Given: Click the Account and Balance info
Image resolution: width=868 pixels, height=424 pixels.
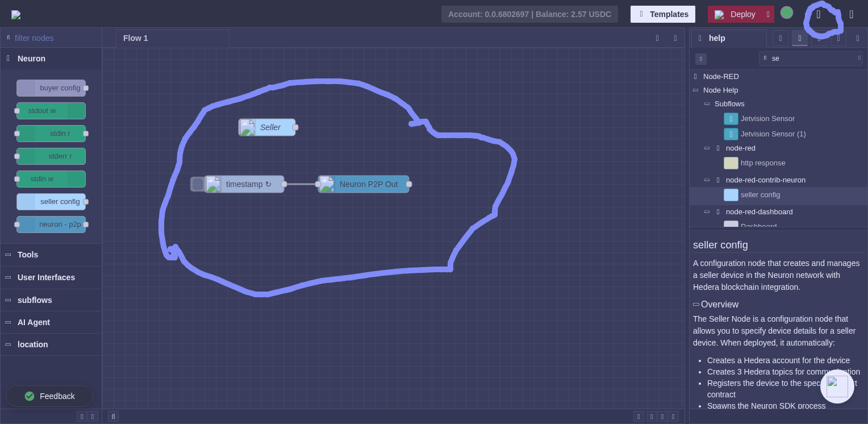Looking at the screenshot, I should [x=529, y=14].
